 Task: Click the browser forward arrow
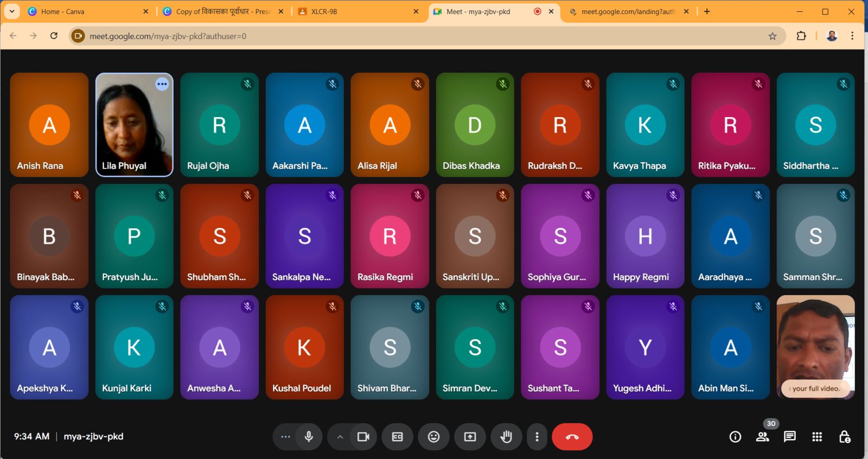coord(33,36)
